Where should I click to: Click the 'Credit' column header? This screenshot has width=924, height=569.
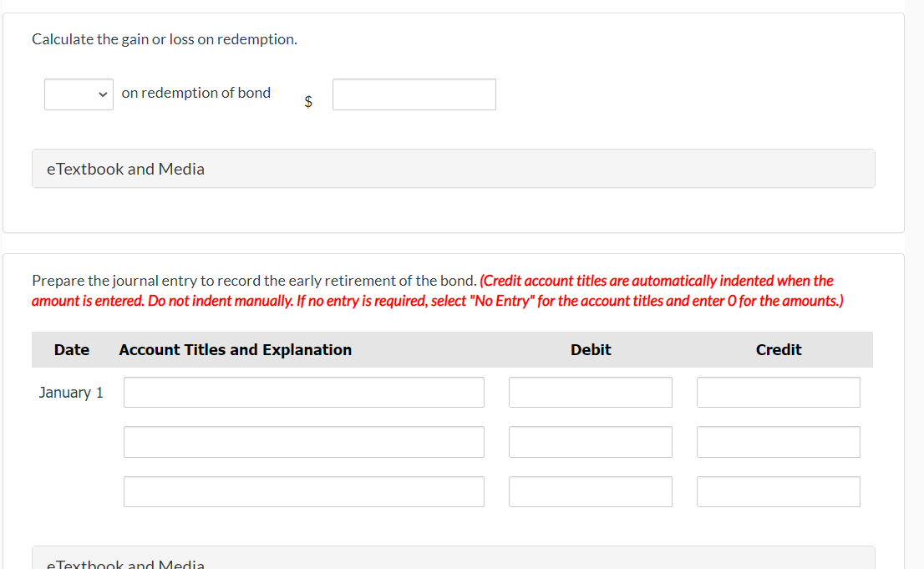tap(779, 349)
